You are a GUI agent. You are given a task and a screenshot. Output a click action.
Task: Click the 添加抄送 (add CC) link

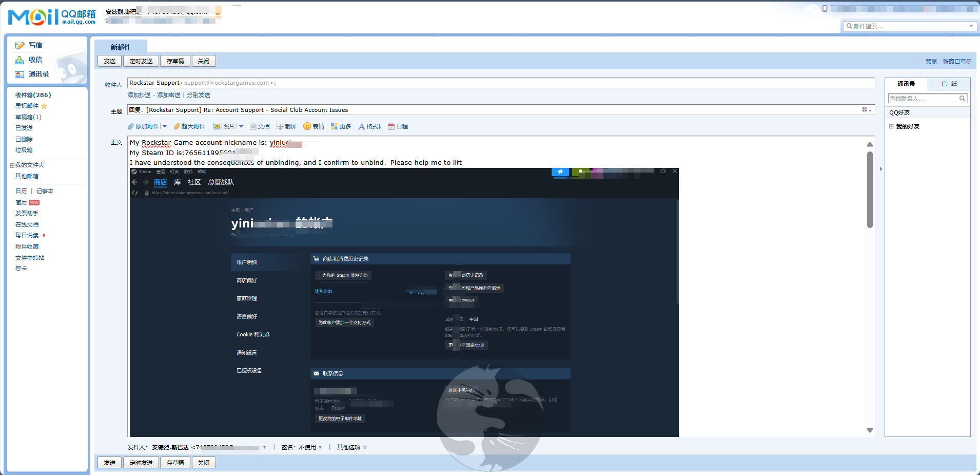[139, 95]
